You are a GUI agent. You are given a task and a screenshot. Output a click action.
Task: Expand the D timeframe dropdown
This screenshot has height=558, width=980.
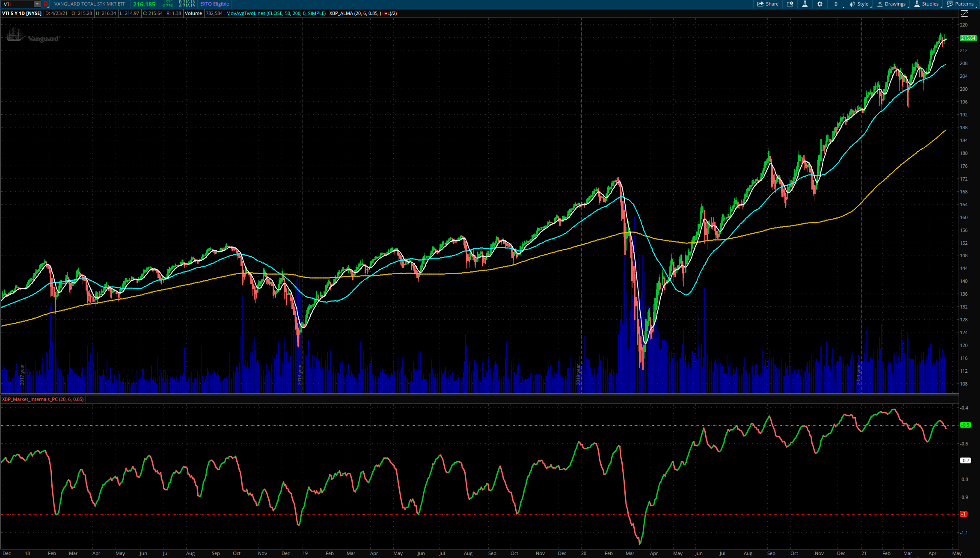pos(837,4)
